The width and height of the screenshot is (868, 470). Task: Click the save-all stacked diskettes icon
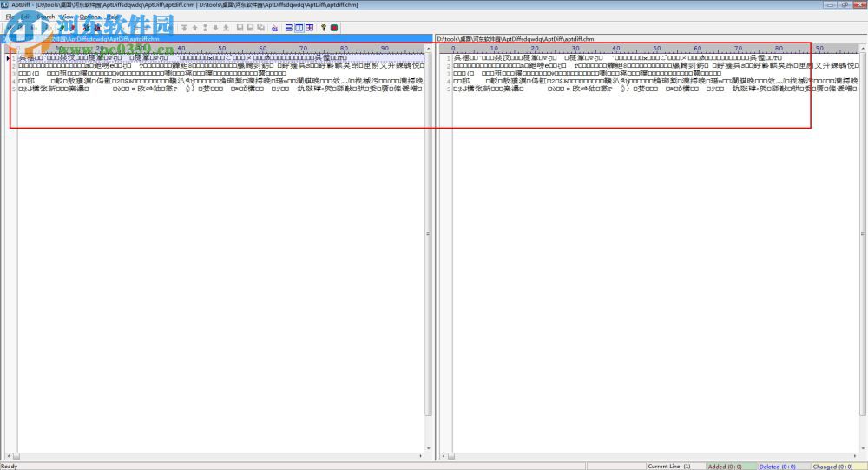(x=260, y=28)
